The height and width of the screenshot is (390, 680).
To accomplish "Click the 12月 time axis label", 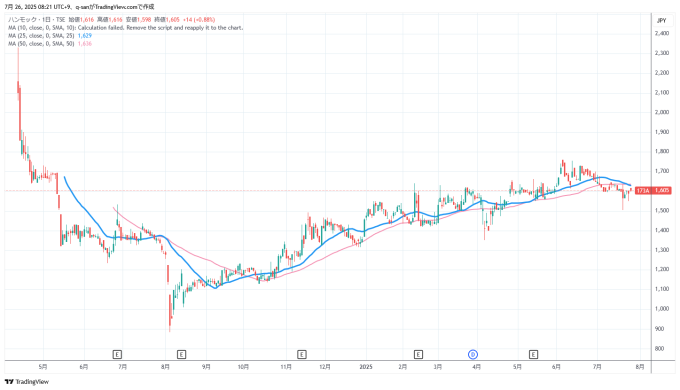I will (325, 367).
